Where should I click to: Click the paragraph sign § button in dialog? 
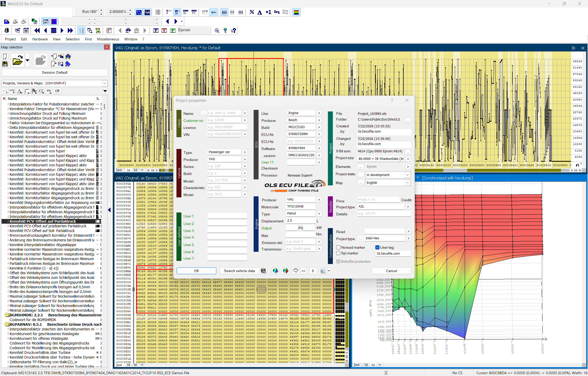313,271
